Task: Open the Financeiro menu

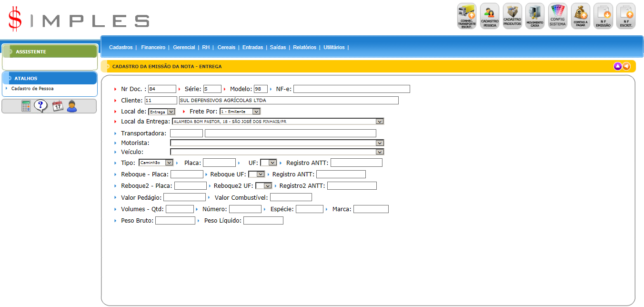Action: [x=153, y=48]
